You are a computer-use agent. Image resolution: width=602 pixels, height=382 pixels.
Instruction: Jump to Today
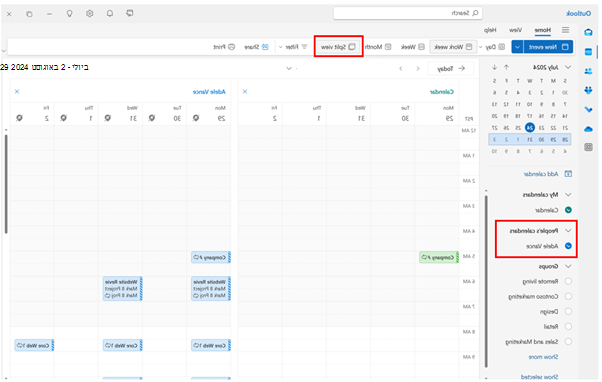point(451,68)
